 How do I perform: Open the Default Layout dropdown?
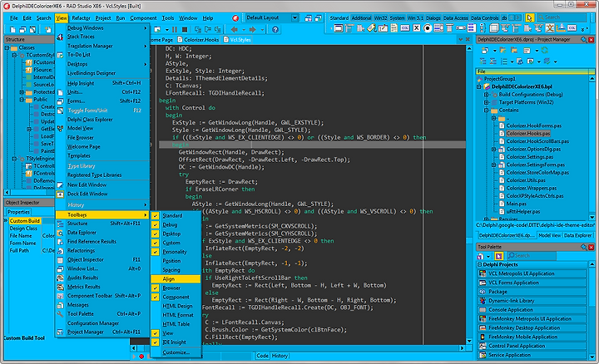coord(295,17)
